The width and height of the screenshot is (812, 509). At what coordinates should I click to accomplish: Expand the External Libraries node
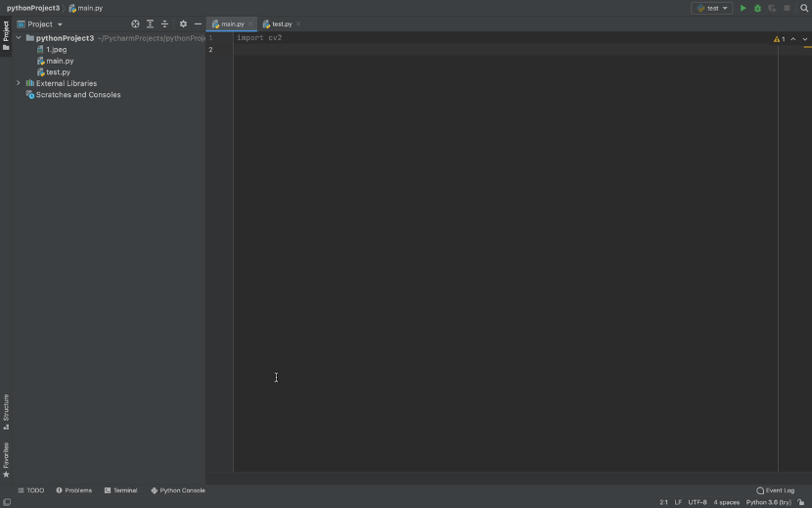click(x=19, y=83)
